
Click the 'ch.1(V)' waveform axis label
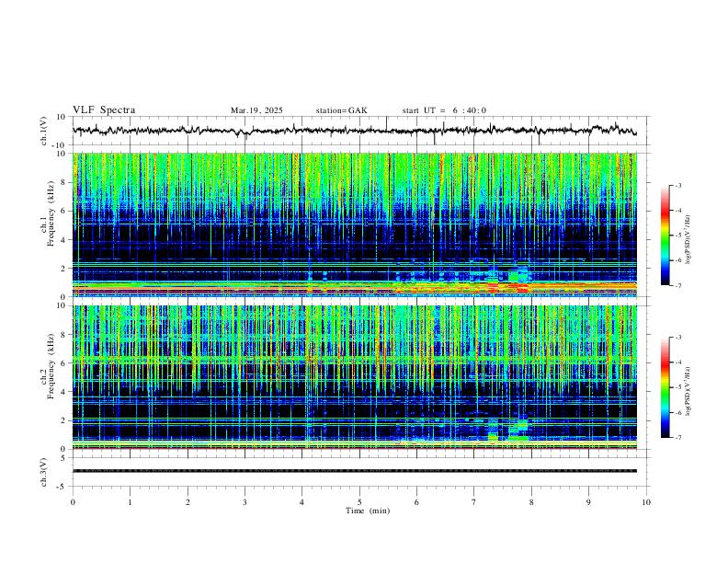[44, 131]
